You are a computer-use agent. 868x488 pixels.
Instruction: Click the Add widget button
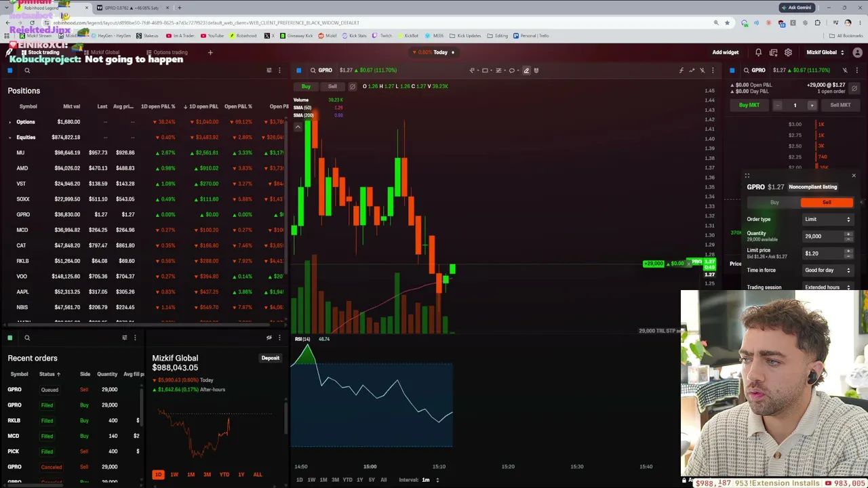point(726,52)
